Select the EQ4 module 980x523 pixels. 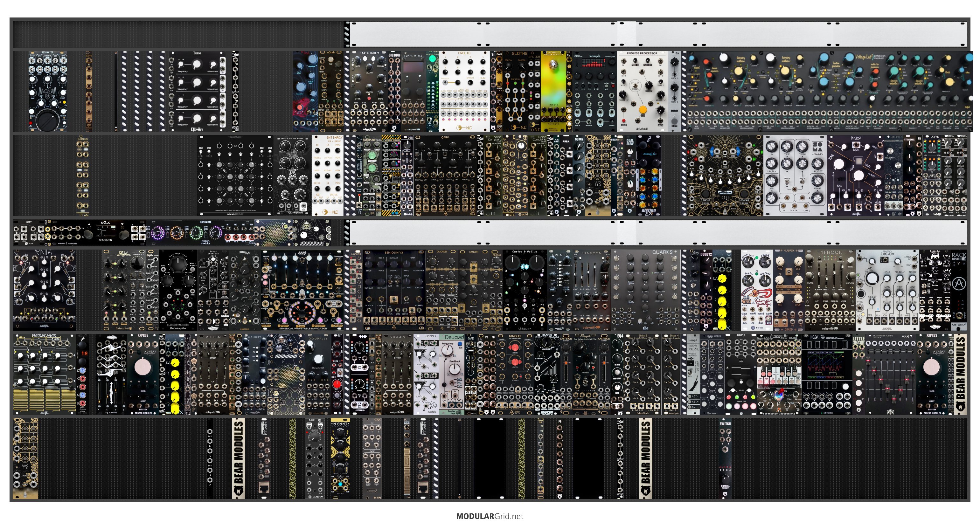tap(617, 374)
